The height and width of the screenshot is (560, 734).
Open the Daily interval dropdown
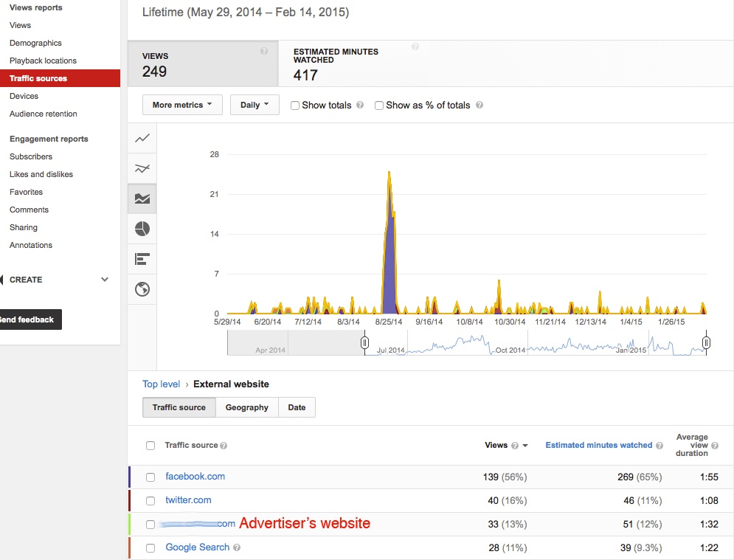coord(254,105)
